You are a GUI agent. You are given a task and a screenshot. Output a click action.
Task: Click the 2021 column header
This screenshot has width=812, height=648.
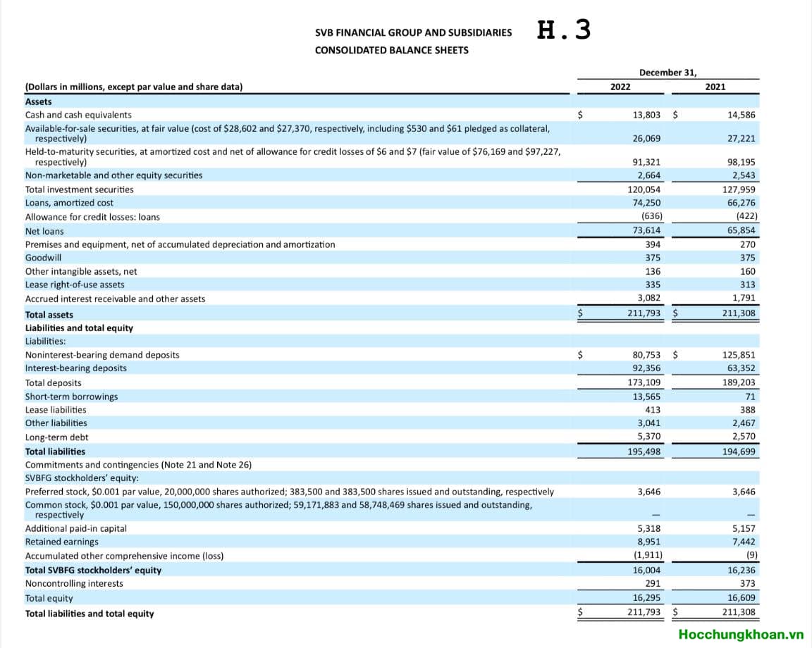coord(715,87)
